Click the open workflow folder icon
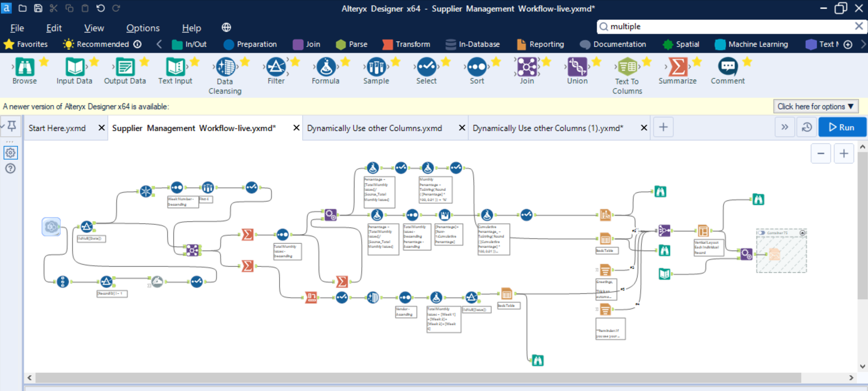This screenshot has width=868, height=391. 22,8
